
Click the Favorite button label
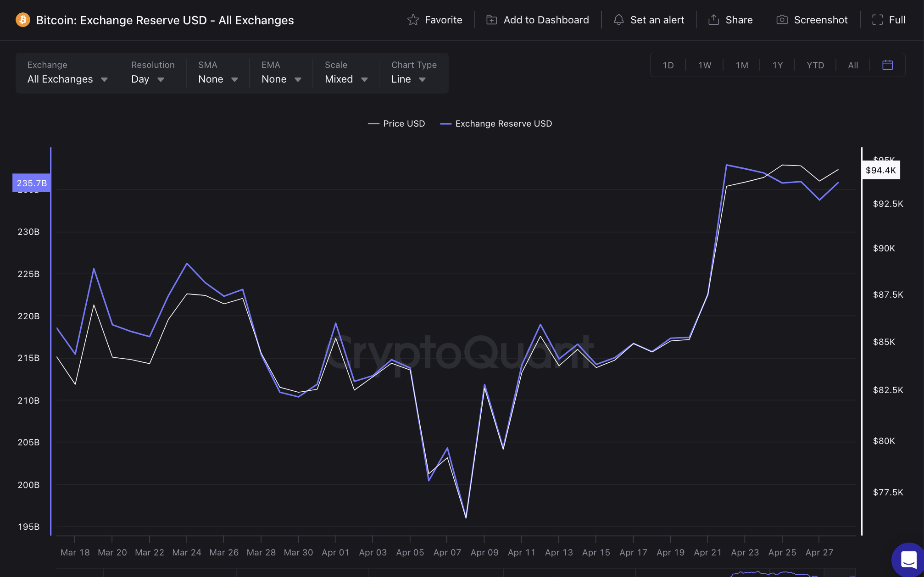click(x=443, y=20)
